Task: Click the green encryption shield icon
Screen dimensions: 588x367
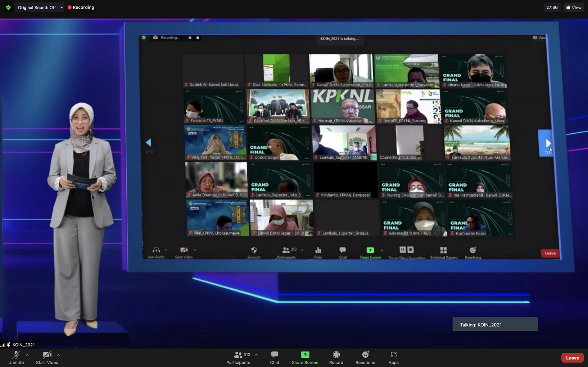Action: 8,7
